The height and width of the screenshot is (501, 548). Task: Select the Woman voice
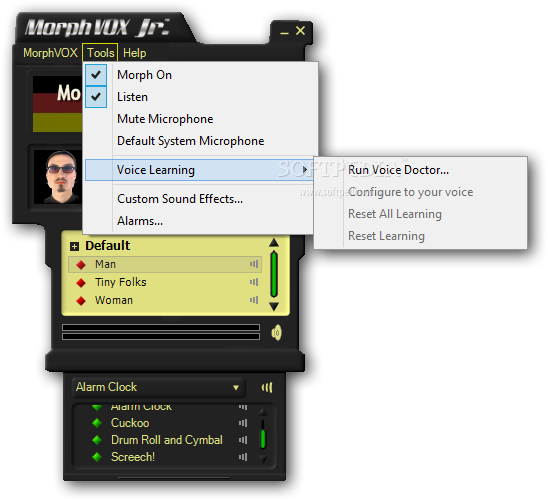[165, 300]
